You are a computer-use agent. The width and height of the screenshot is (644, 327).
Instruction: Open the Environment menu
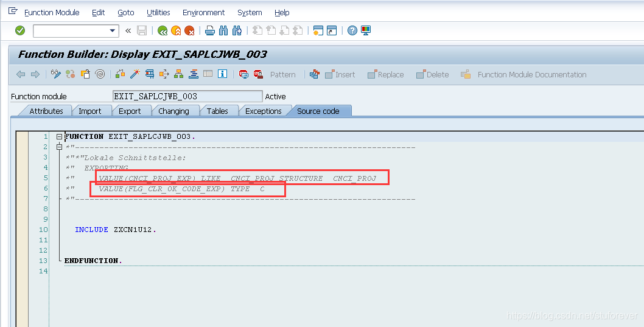[203, 12]
